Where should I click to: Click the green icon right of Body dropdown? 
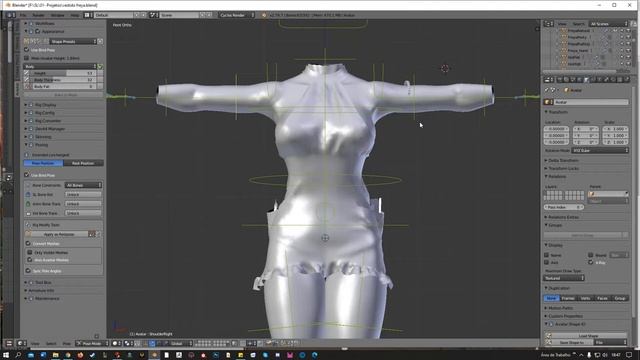(100, 66)
